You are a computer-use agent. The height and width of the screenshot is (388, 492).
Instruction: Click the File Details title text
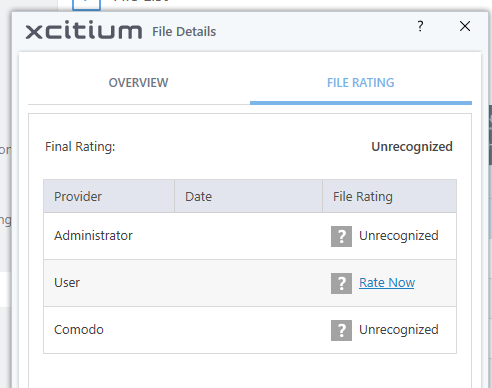pyautogui.click(x=184, y=32)
